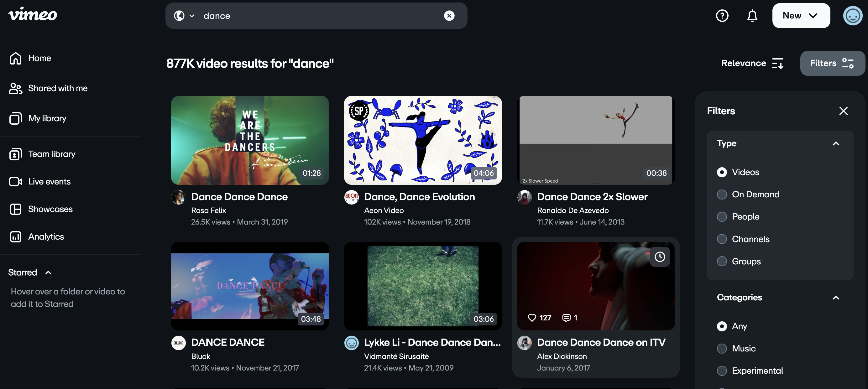
Task: Select the Videos radio button
Action: [x=722, y=172]
